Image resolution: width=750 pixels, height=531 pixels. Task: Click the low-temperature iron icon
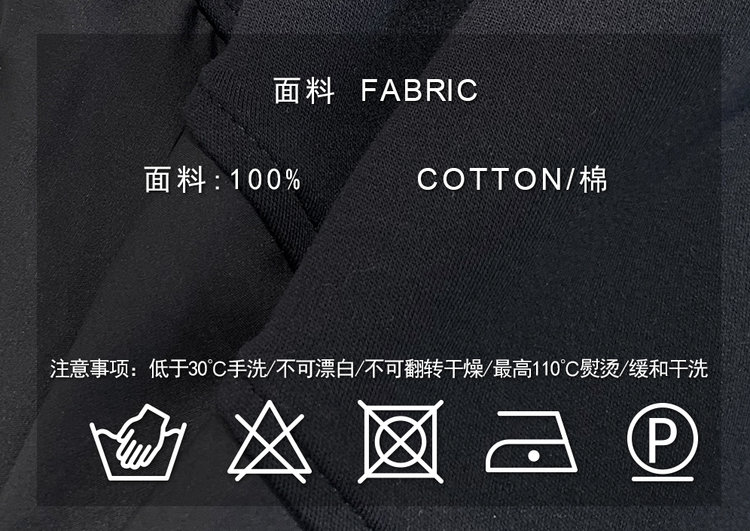click(x=531, y=442)
